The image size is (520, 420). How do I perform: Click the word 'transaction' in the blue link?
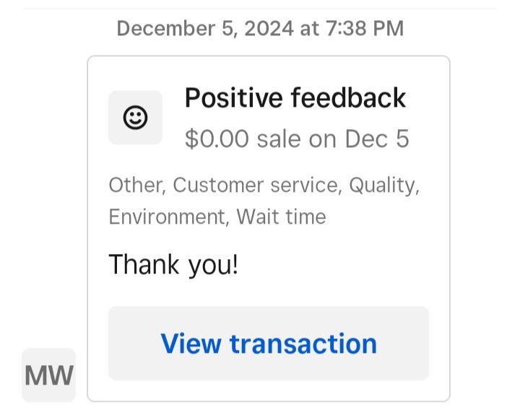(x=303, y=344)
